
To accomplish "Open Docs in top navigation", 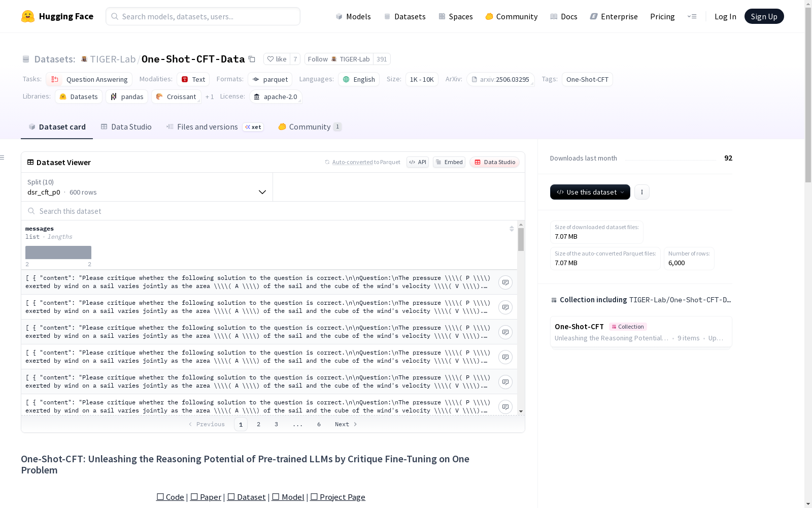I will (x=564, y=16).
